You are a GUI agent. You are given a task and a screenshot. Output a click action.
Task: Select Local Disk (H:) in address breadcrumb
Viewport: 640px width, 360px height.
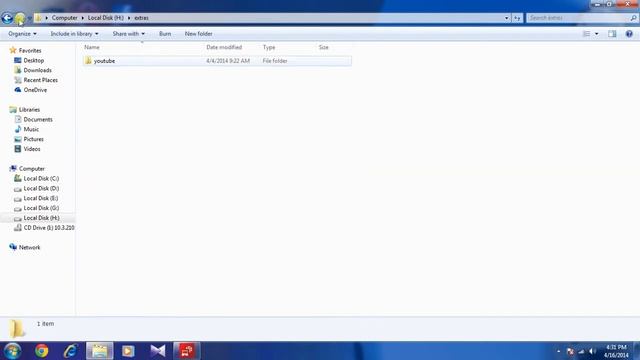(106, 18)
